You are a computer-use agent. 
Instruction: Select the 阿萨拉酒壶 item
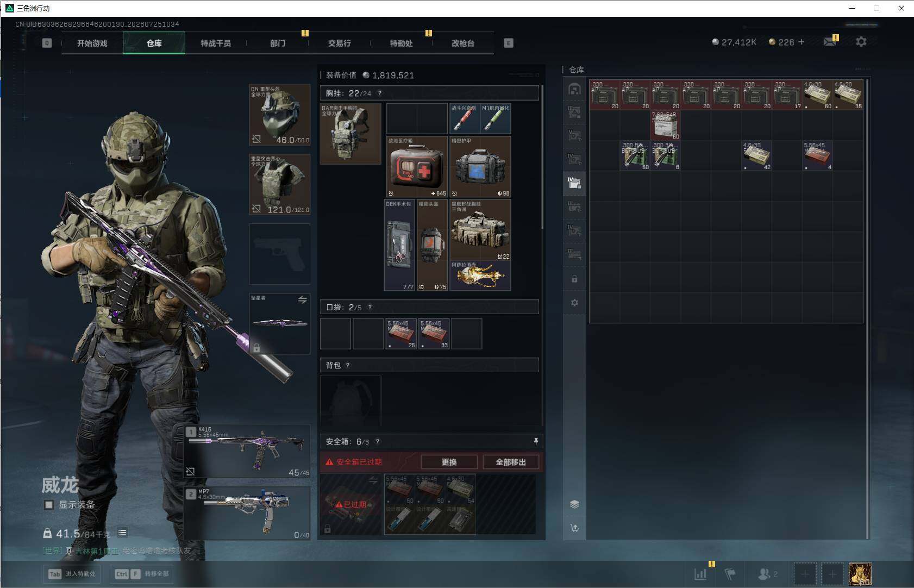pos(480,276)
